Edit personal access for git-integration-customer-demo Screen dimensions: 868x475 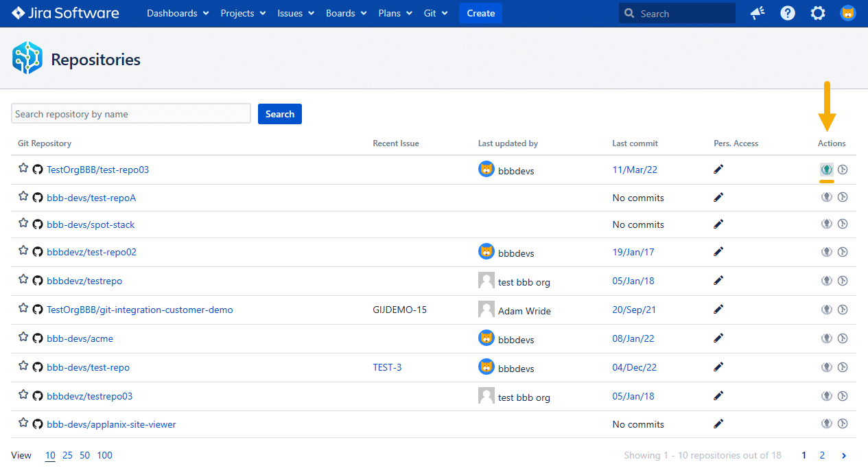point(718,310)
